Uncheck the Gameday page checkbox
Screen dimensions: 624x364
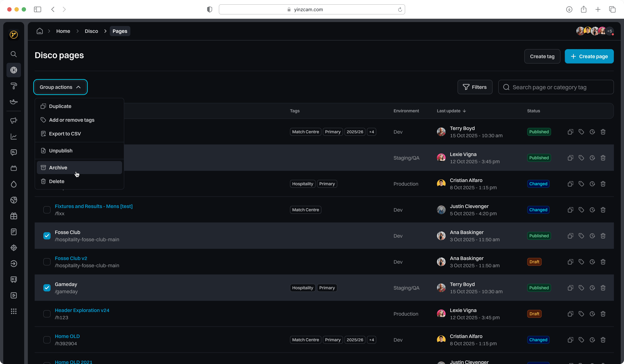47,288
